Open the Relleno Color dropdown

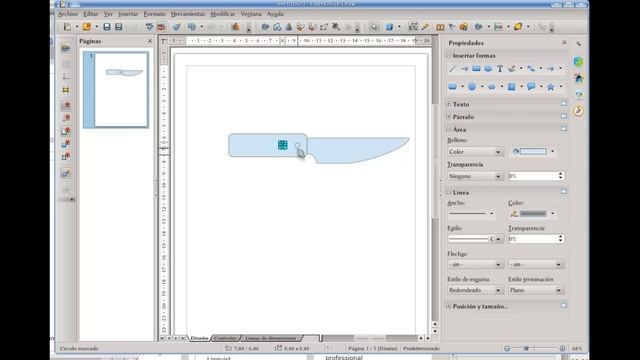coord(475,151)
